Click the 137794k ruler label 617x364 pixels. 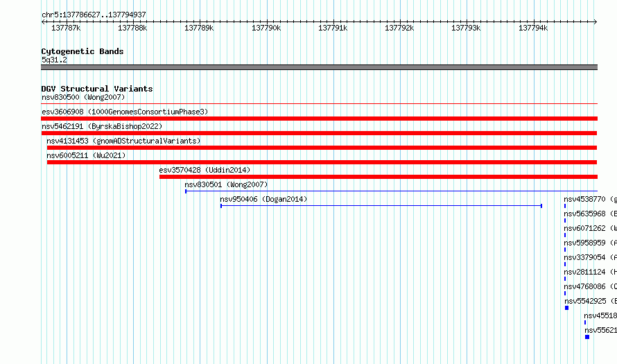click(x=533, y=28)
